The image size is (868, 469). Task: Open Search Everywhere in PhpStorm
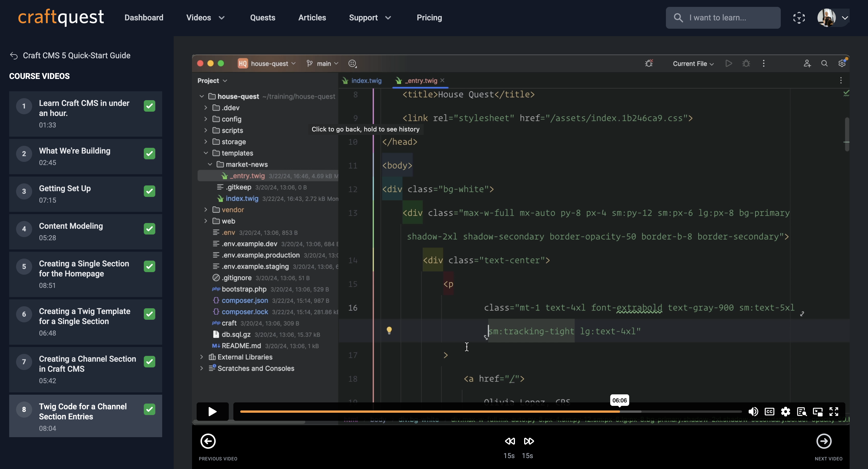click(824, 63)
